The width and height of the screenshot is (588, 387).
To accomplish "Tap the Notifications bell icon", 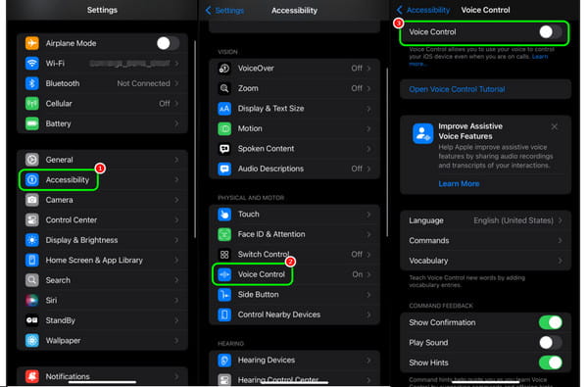I will point(32,376).
